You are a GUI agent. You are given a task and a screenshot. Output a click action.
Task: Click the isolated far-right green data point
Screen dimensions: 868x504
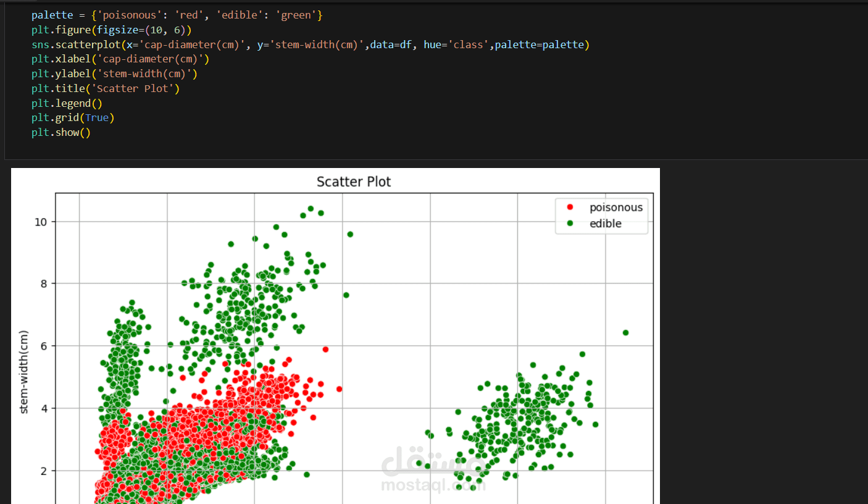(x=625, y=332)
